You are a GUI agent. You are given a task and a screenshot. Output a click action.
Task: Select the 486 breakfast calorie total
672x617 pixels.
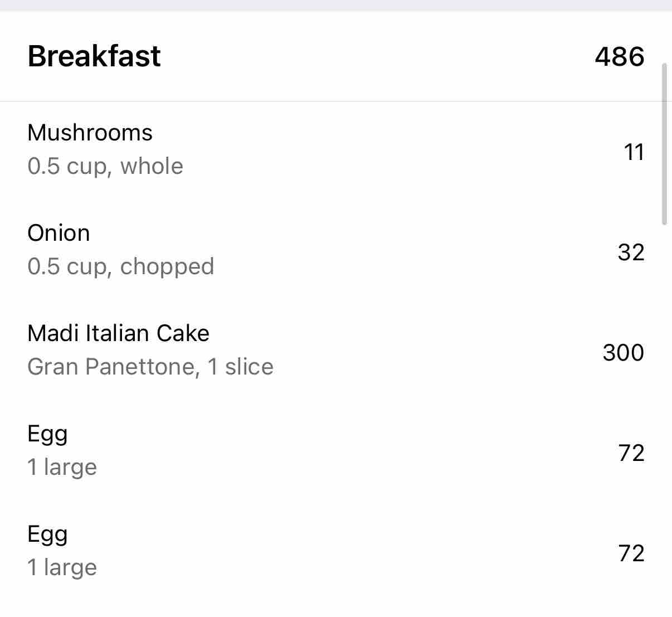(x=619, y=57)
